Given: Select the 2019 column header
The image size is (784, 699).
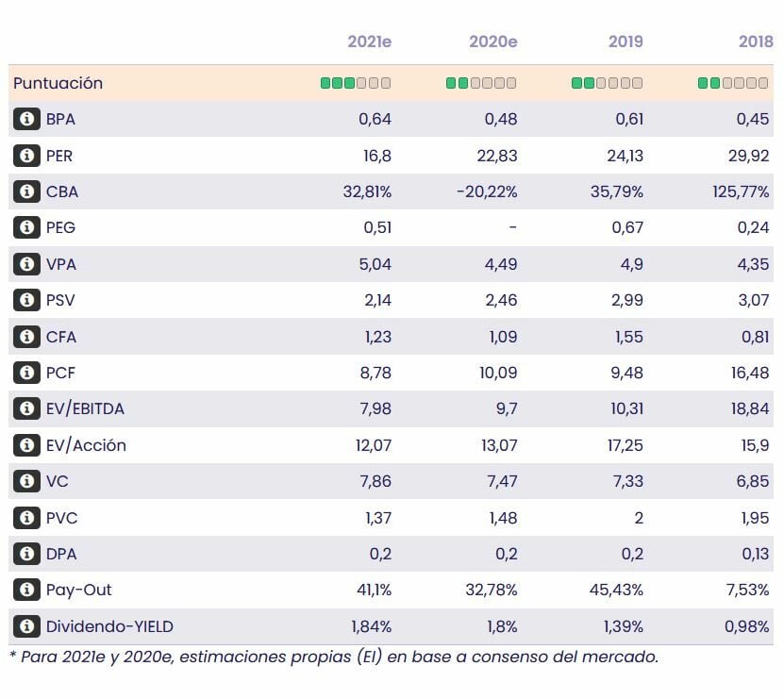Looking at the screenshot, I should point(626,42).
